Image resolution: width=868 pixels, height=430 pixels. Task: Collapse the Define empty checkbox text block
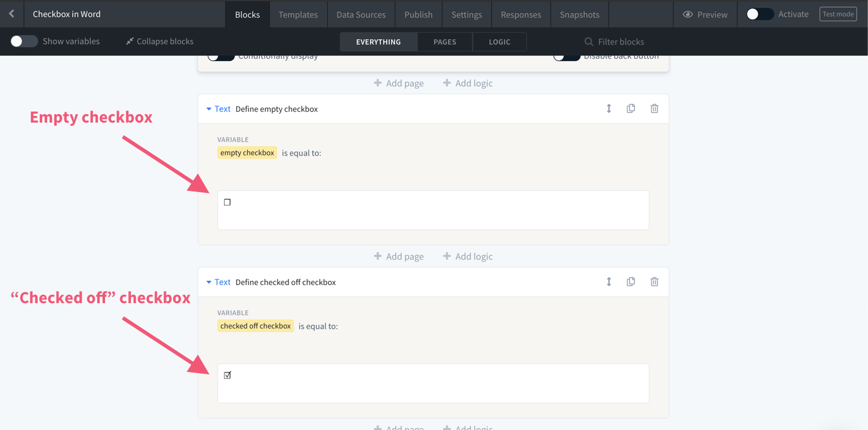209,109
